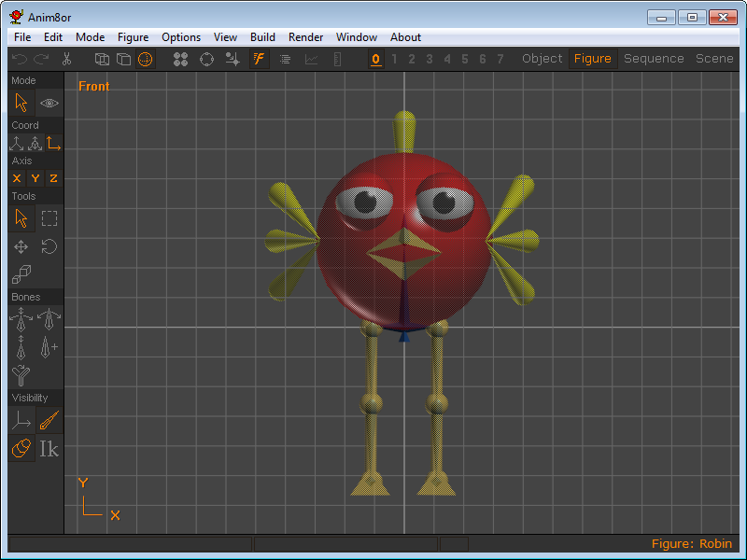Image resolution: width=747 pixels, height=560 pixels.
Task: Pick the Rotate tool in Tools panel
Action: pyautogui.click(x=49, y=247)
